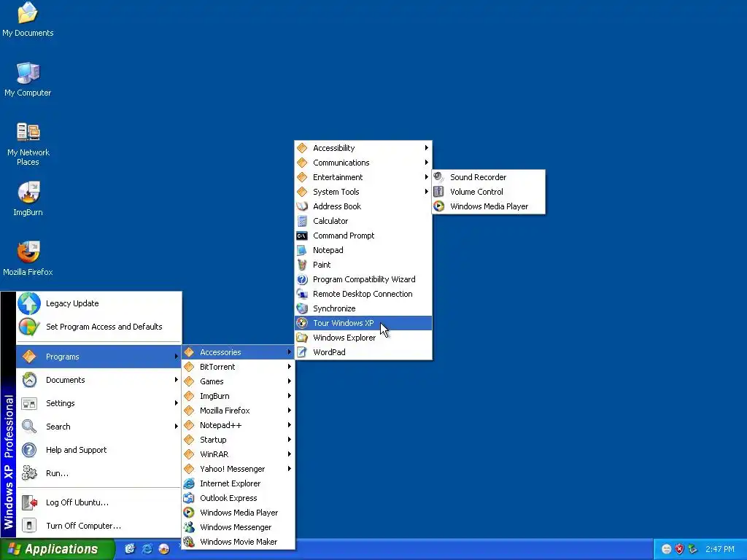
Task: Click the 2:47 PM taskbar clock
Action: [720, 550]
